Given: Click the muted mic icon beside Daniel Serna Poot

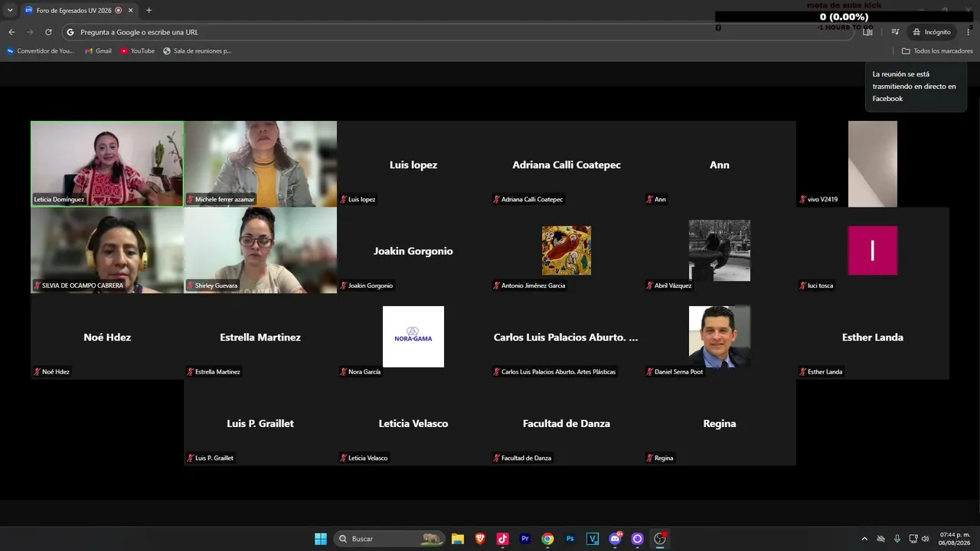Looking at the screenshot, I should click(x=650, y=372).
